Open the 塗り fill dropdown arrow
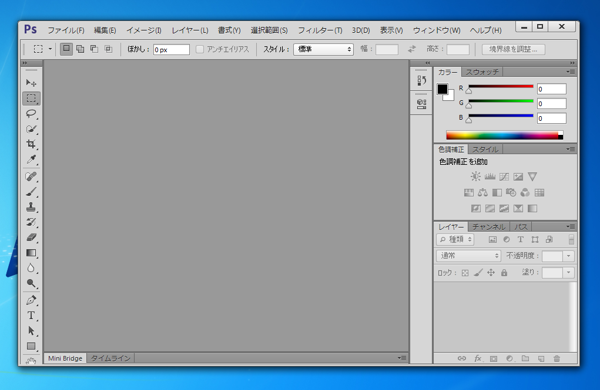This screenshot has height=390, width=600. click(569, 273)
